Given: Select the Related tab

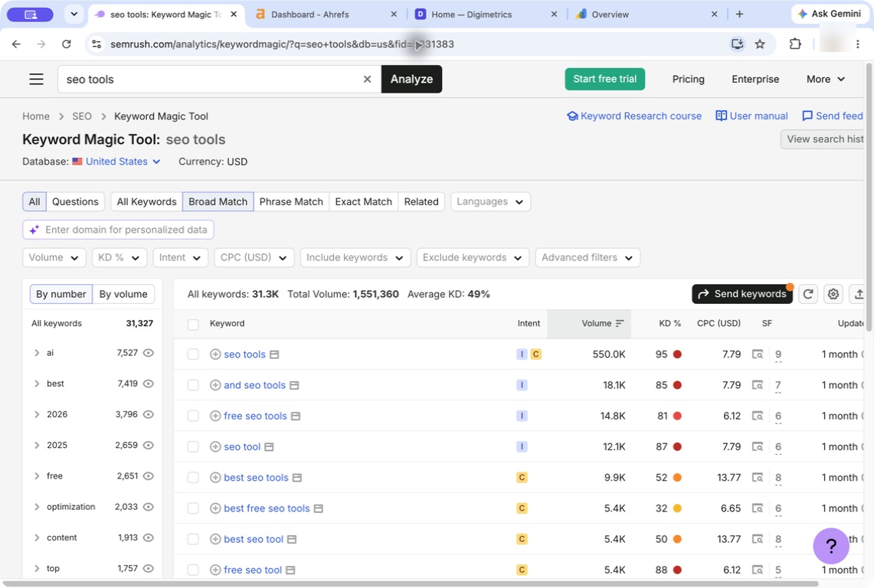Looking at the screenshot, I should (421, 202).
